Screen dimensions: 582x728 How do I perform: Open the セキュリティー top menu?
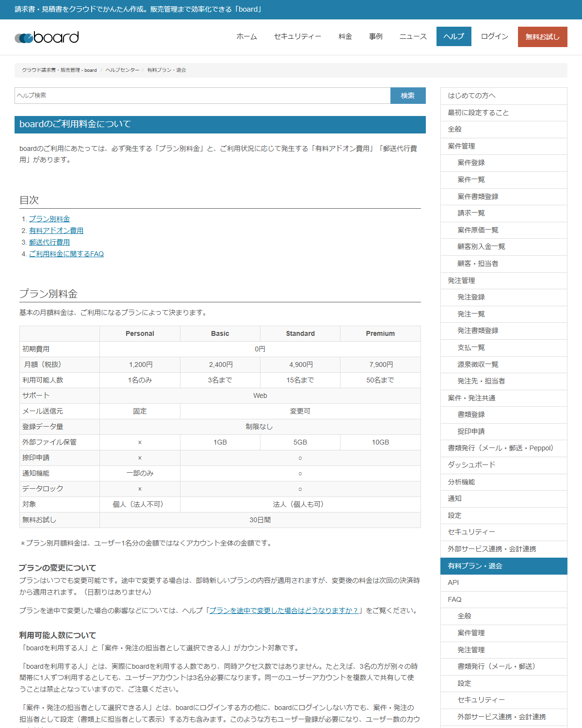(297, 36)
